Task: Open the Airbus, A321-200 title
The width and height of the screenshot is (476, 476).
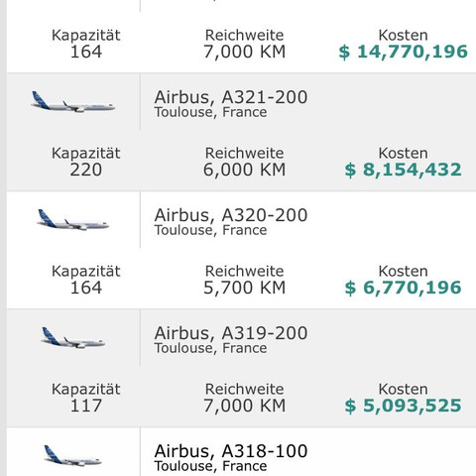Action: pos(231,97)
